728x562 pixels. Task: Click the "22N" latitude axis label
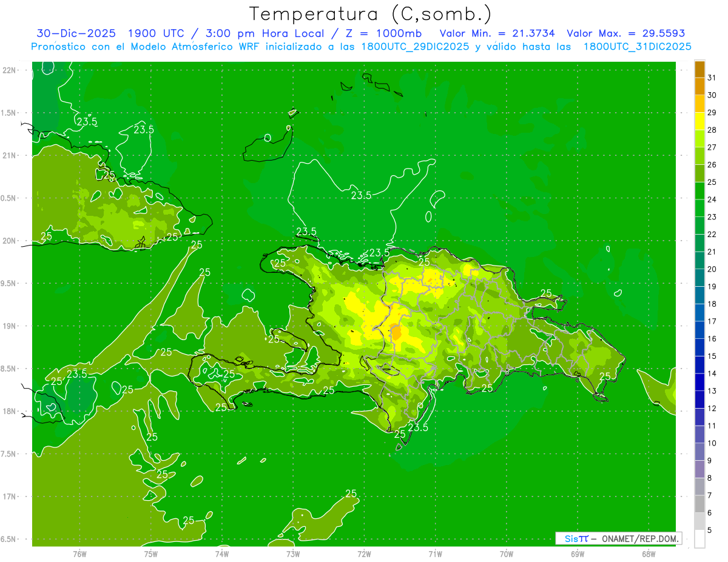pyautogui.click(x=10, y=70)
